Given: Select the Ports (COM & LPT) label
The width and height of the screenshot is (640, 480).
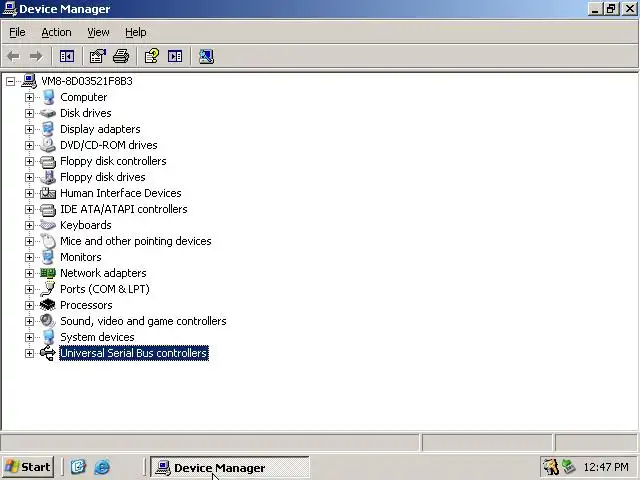Looking at the screenshot, I should pyautogui.click(x=105, y=289).
